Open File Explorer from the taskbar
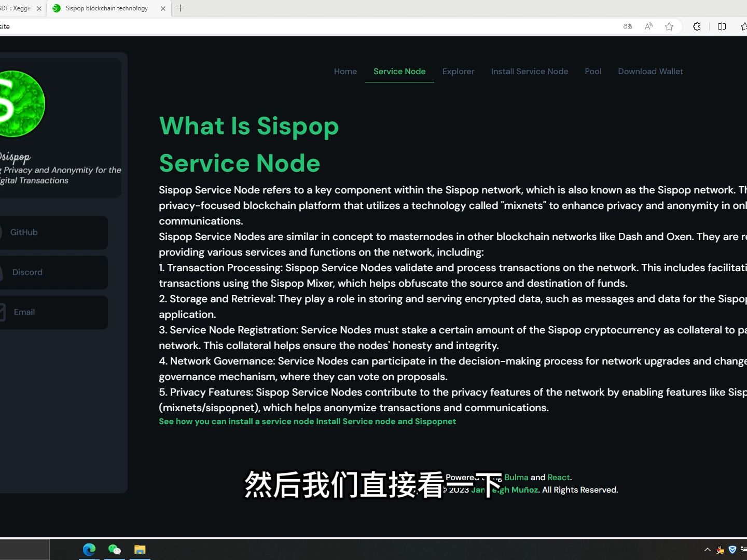747x560 pixels. (x=140, y=550)
